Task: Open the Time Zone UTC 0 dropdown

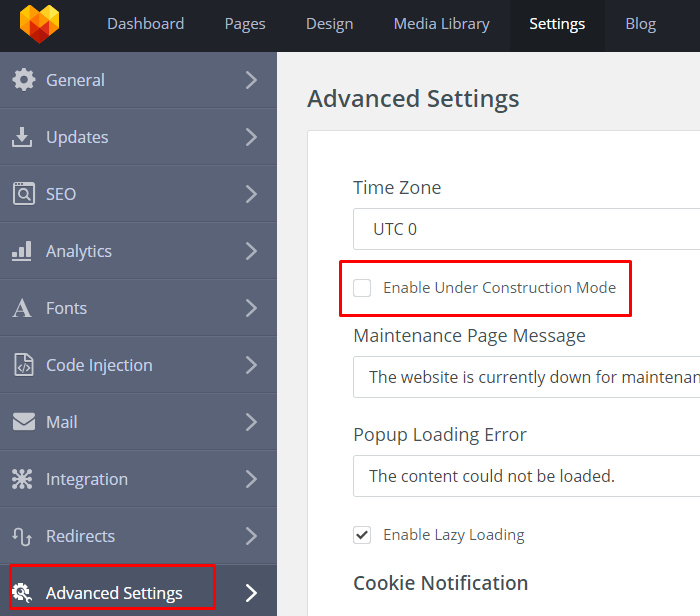Action: point(526,229)
